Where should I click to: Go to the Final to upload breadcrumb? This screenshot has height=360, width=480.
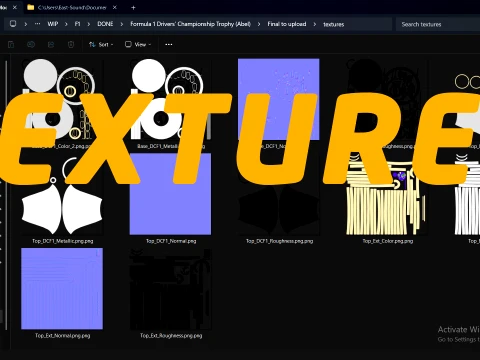pos(287,24)
